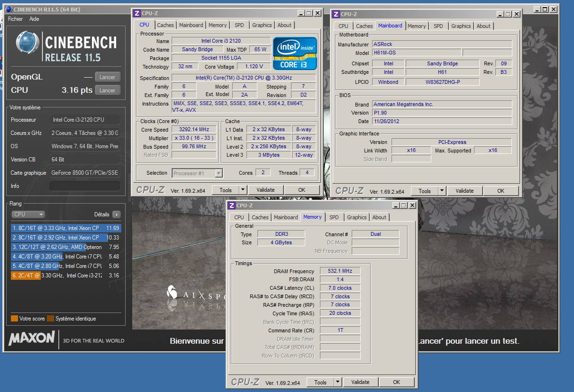Click the MAXON logo
Image resolution: width=574 pixels, height=392 pixels.
click(32, 339)
